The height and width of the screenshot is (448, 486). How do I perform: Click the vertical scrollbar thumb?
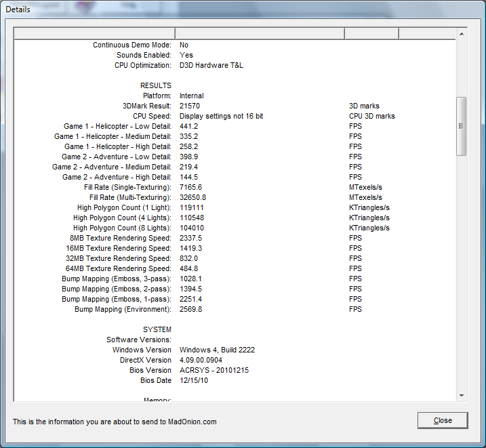point(462,126)
